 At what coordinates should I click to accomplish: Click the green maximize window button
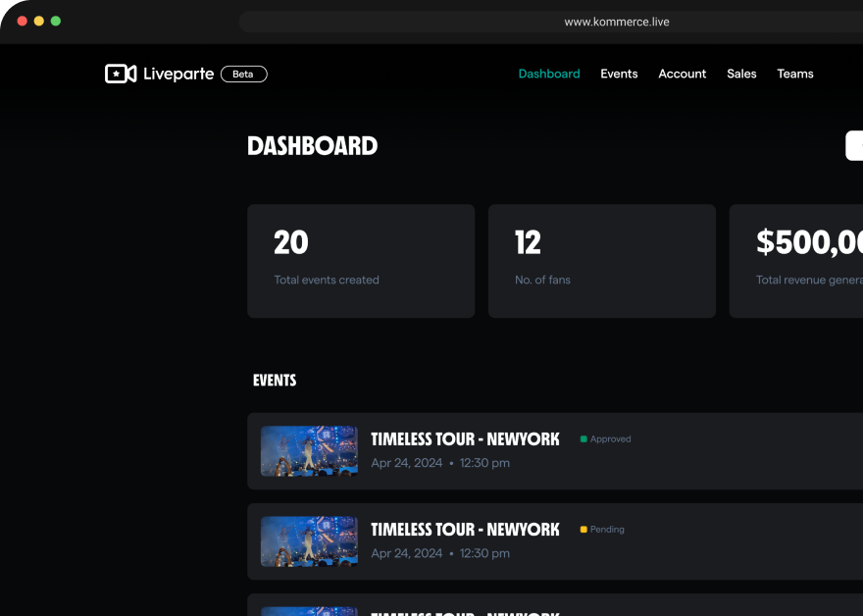pyautogui.click(x=56, y=21)
